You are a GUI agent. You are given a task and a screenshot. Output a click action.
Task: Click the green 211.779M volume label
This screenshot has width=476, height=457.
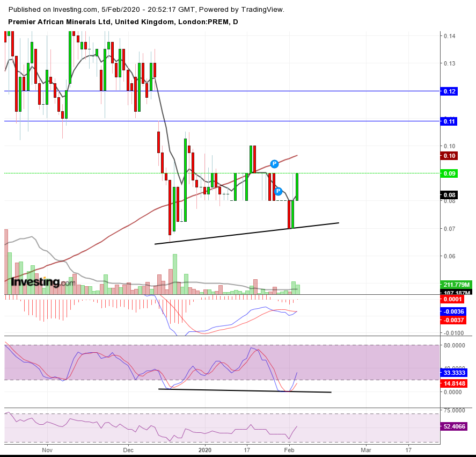point(456,285)
